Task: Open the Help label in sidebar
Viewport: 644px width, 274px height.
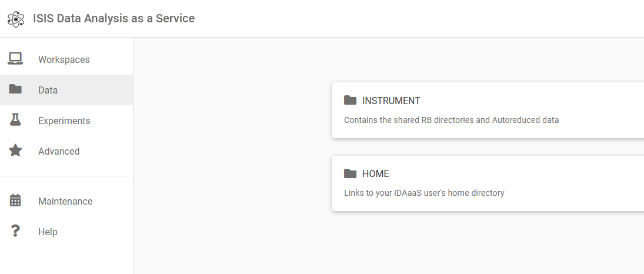Action: [48, 232]
